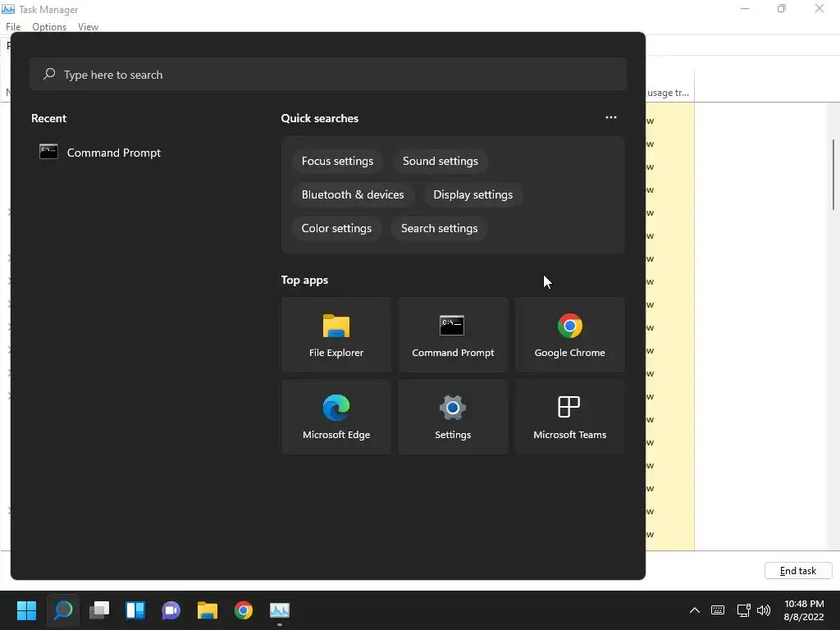Click the Task Manager vertical scrollbar thumb

pos(833,175)
